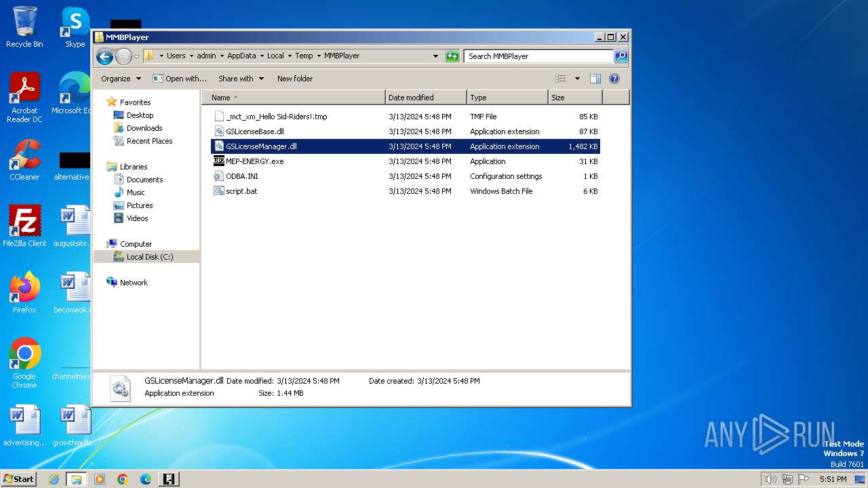The height and width of the screenshot is (488, 868).
Task: Open the Share with menu
Action: tap(241, 79)
